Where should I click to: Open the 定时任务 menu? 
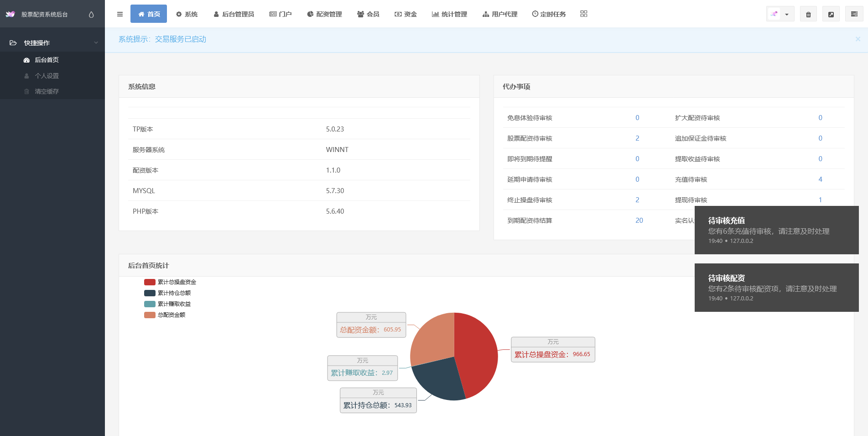[549, 14]
